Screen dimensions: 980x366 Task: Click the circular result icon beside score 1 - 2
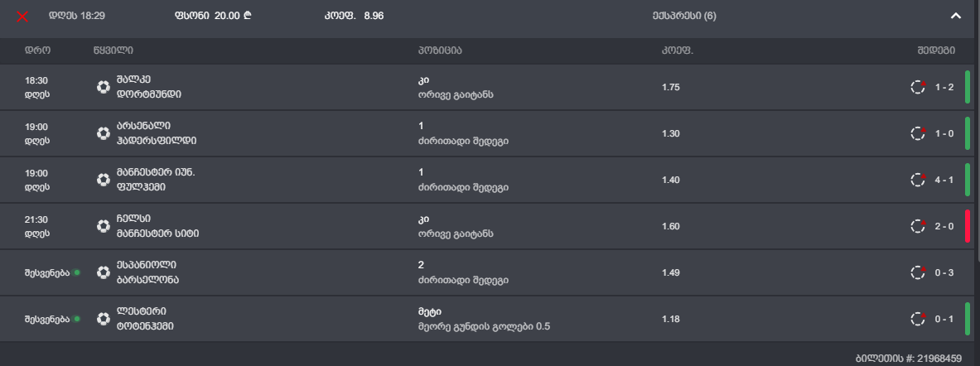coord(918,87)
